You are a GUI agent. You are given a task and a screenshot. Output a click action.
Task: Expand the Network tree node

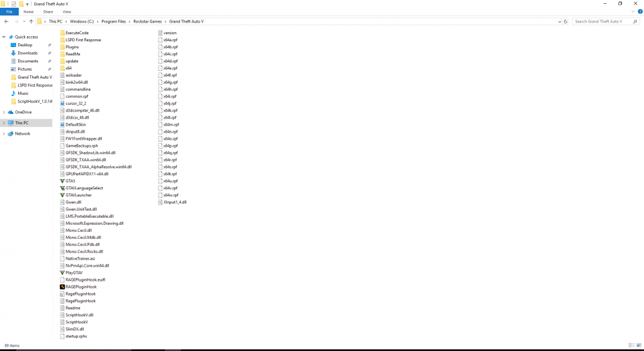click(4, 133)
